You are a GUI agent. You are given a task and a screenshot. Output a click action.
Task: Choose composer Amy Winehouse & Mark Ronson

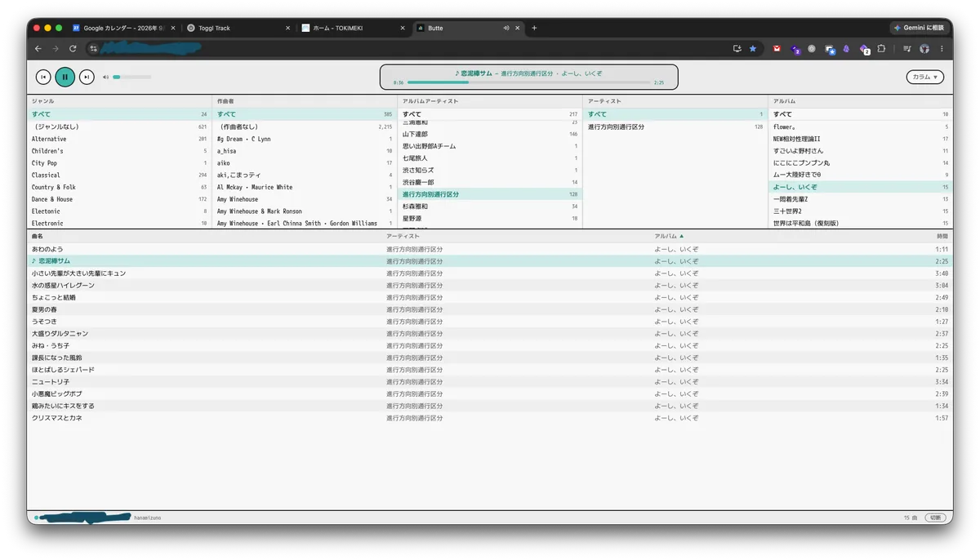click(304, 211)
